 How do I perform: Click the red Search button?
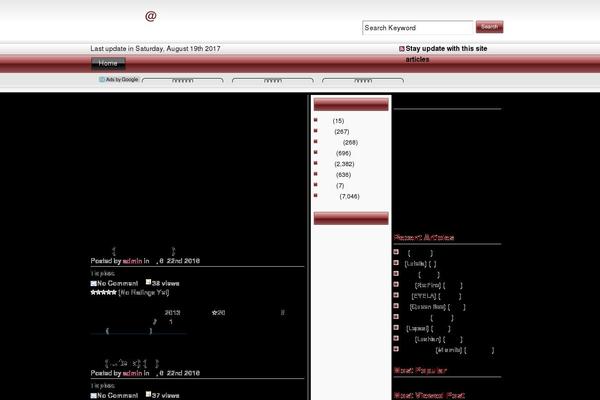coord(489,27)
